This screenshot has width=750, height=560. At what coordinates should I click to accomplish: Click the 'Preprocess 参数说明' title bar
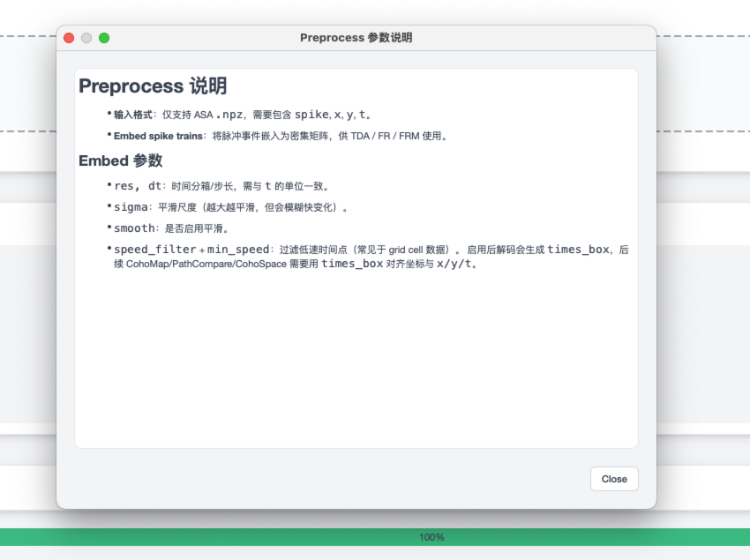point(356,38)
